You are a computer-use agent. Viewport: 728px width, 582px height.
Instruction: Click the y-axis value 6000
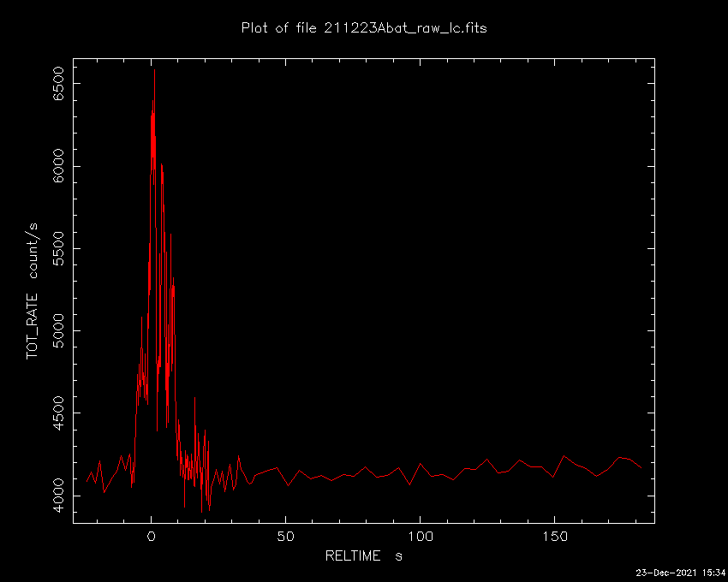(x=58, y=166)
